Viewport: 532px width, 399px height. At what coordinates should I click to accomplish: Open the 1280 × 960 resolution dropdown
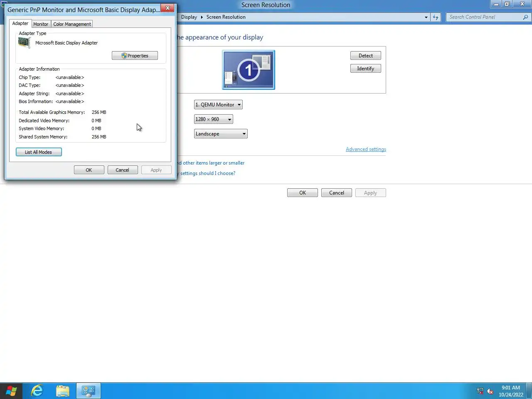click(x=214, y=119)
